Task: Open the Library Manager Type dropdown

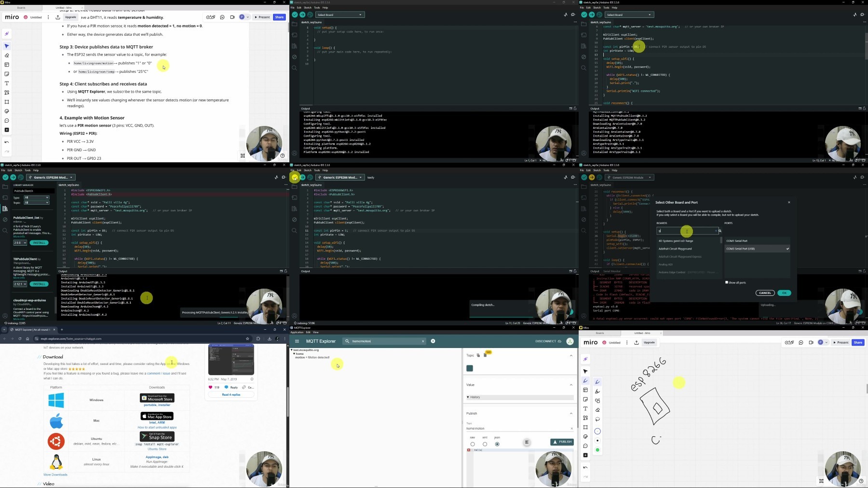Action: point(37,197)
